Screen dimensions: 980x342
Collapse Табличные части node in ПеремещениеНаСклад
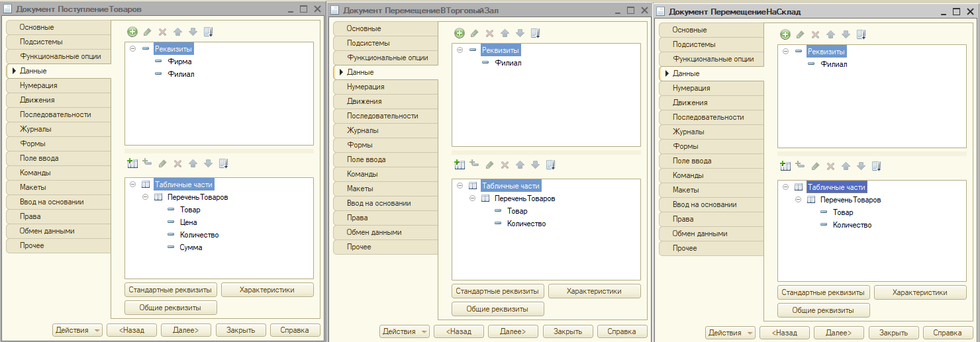tap(786, 187)
